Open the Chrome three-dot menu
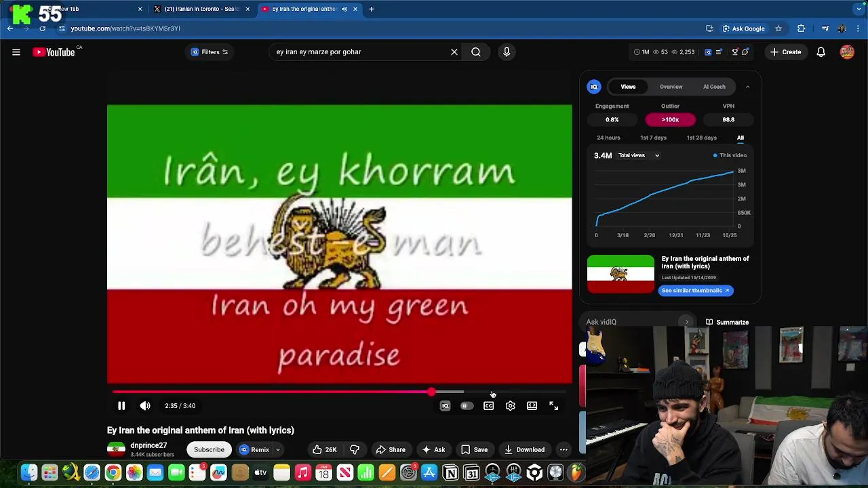The width and height of the screenshot is (868, 488). (x=859, y=28)
